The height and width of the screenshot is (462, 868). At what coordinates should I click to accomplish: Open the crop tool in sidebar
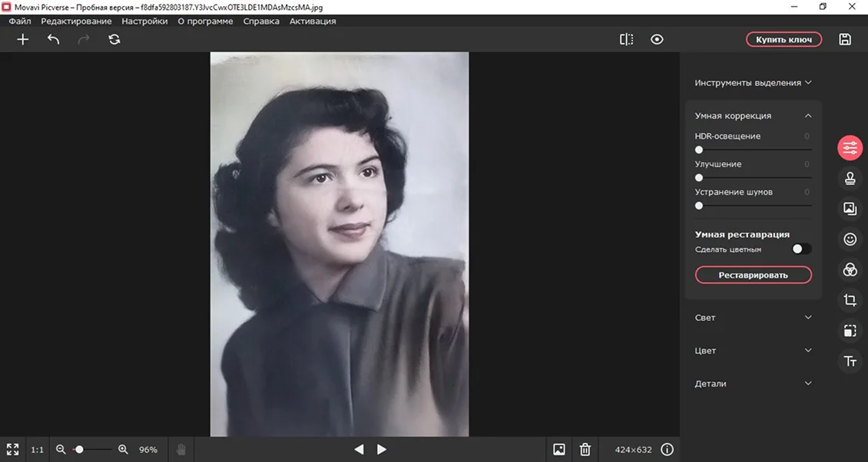pos(850,300)
